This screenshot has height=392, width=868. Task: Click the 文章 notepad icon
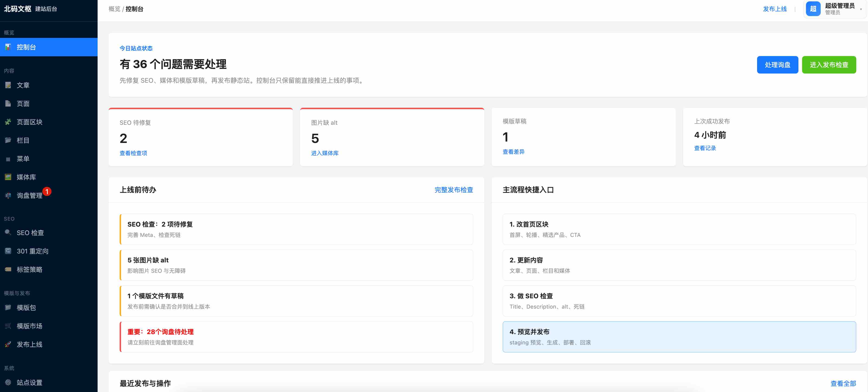(x=8, y=85)
